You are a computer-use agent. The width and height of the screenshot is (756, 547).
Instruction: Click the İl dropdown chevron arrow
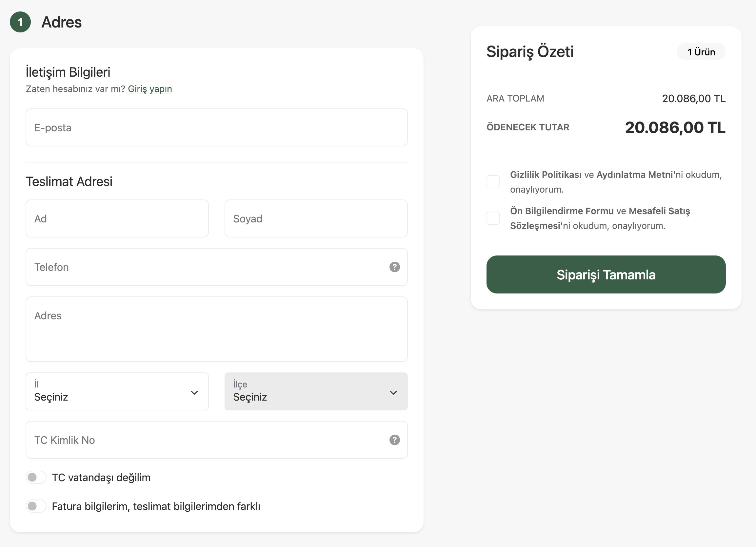194,392
